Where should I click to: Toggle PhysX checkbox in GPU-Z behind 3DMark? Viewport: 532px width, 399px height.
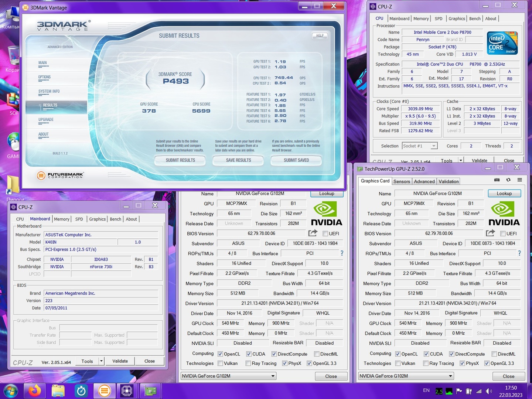(284, 363)
